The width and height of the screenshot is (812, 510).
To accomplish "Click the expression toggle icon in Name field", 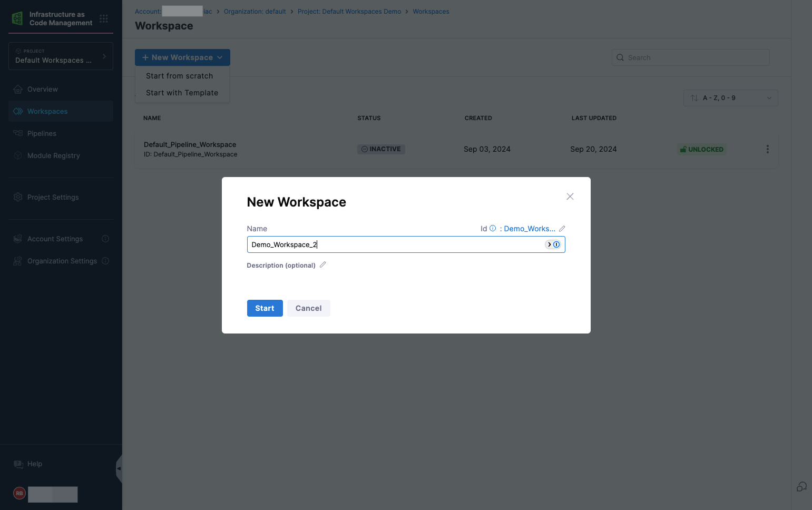I will [x=553, y=244].
